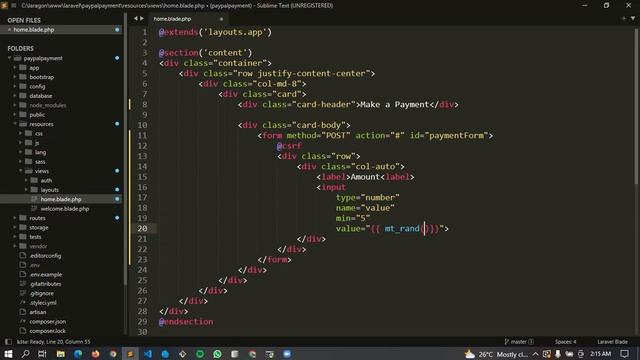The width and height of the screenshot is (640, 360).
Task: Close the home.blade.php tab
Action: click(x=221, y=19)
